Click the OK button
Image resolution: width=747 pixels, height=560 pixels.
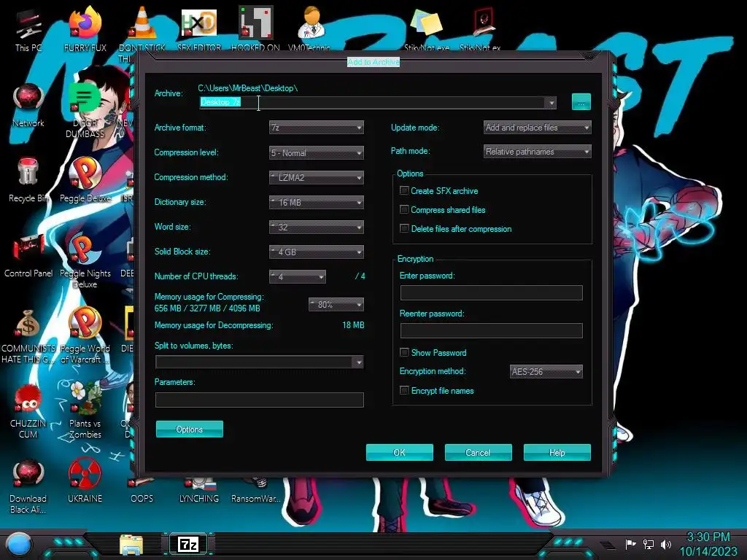(x=399, y=452)
